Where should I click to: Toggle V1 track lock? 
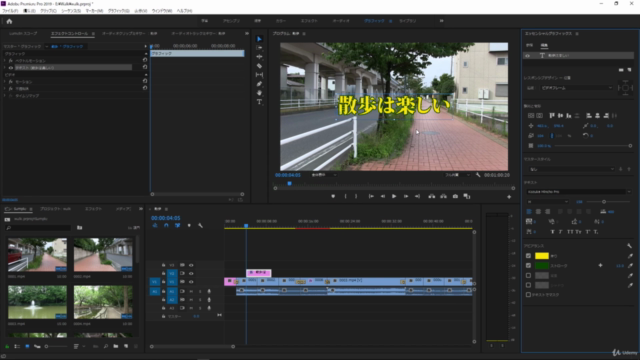click(x=163, y=282)
